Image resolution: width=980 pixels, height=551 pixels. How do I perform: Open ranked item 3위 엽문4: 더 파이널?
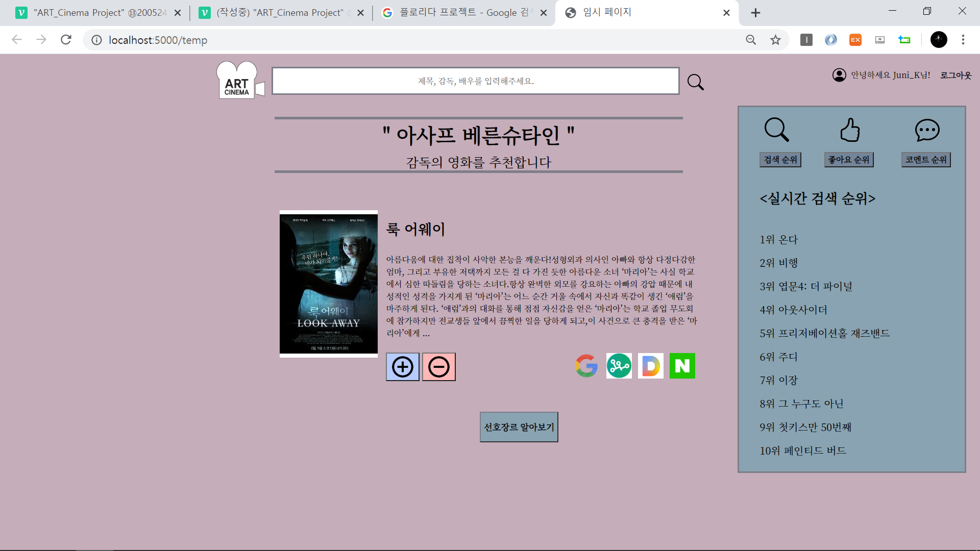[x=805, y=287]
